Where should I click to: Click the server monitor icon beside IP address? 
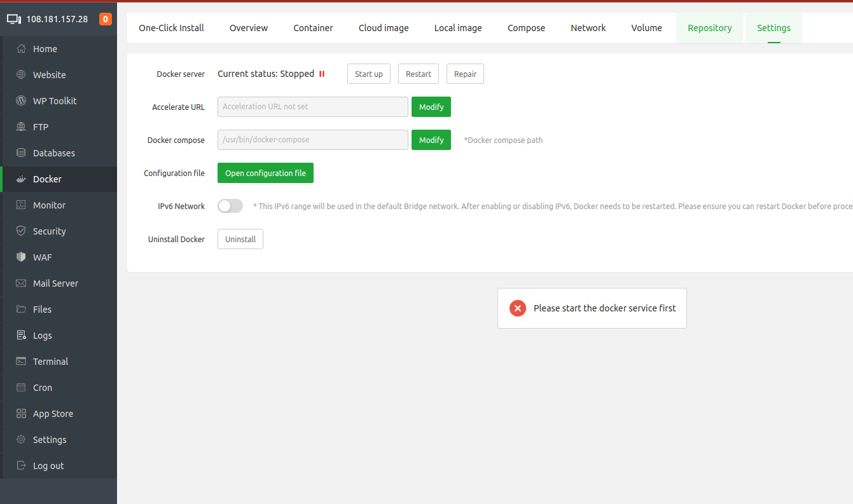(14, 19)
